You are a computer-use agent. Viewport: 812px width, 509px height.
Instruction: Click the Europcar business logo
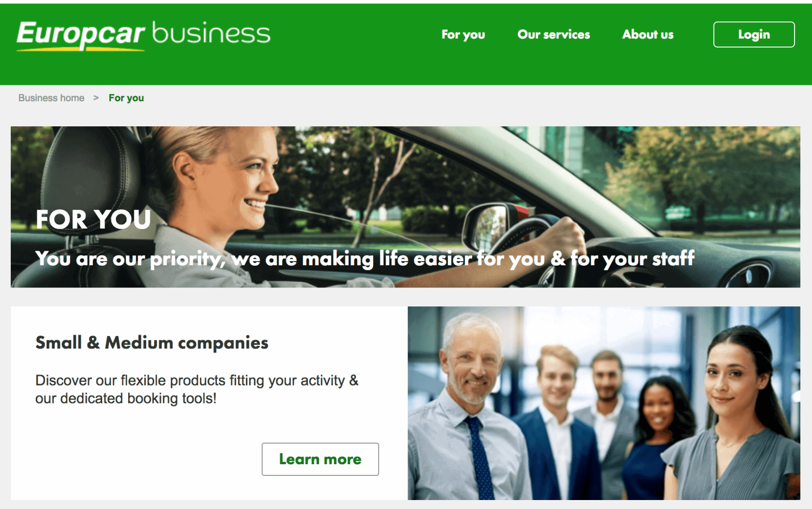click(x=143, y=35)
